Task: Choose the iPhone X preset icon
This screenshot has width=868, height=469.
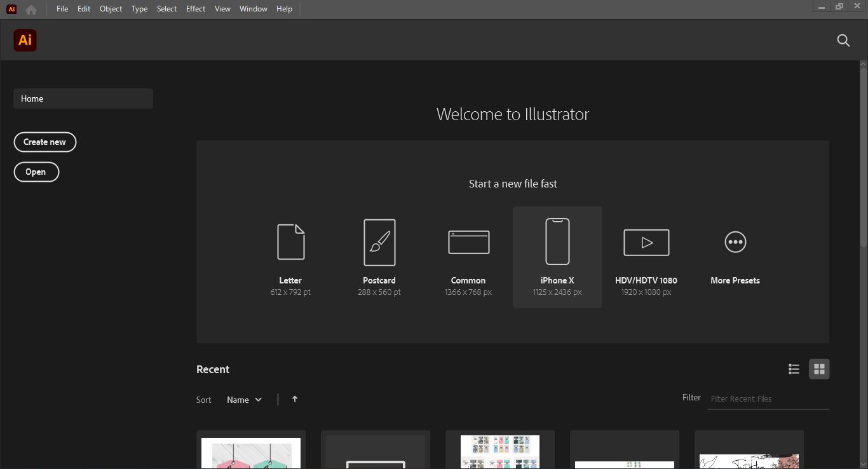Action: [557, 241]
